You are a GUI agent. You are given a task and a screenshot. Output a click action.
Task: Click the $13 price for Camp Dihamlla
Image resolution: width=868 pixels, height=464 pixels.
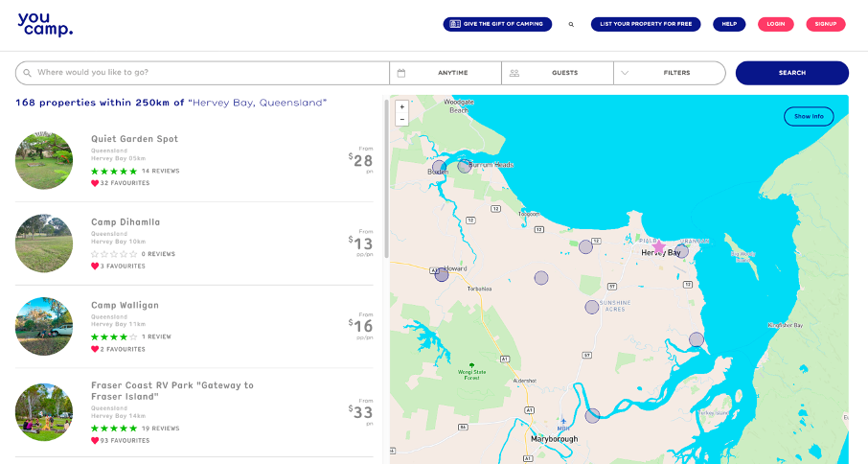tap(360, 244)
